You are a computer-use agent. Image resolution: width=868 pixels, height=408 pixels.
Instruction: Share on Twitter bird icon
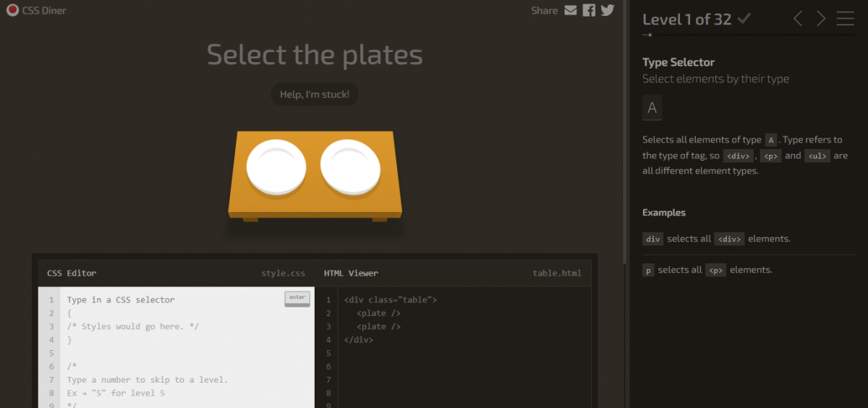click(607, 10)
